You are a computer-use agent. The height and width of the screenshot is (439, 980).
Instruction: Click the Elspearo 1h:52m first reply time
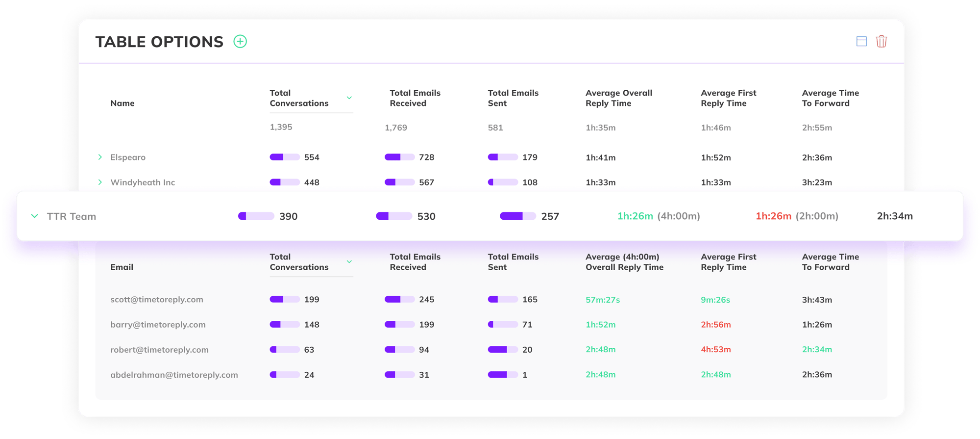716,157
